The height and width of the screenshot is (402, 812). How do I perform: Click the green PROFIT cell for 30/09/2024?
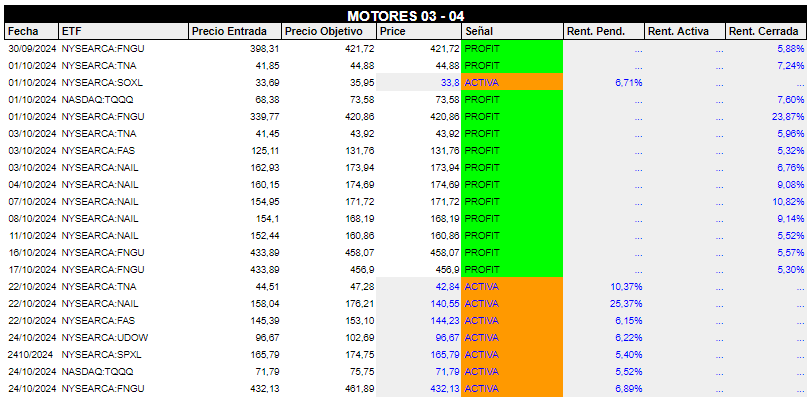pos(512,48)
